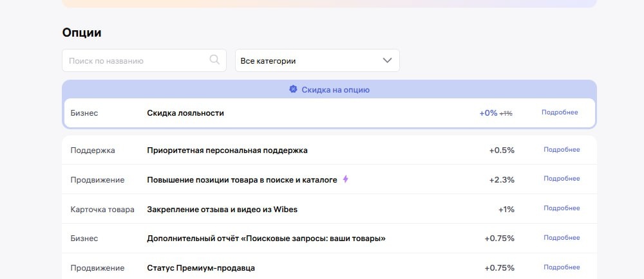
Task: Click the +0% discounted price value
Action: click(x=488, y=113)
